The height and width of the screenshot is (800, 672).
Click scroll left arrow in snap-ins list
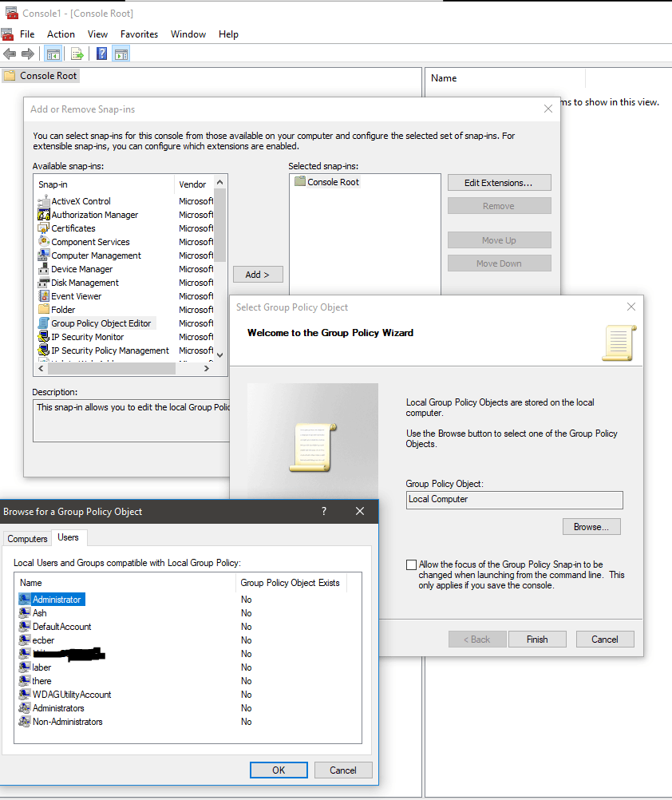pos(42,368)
